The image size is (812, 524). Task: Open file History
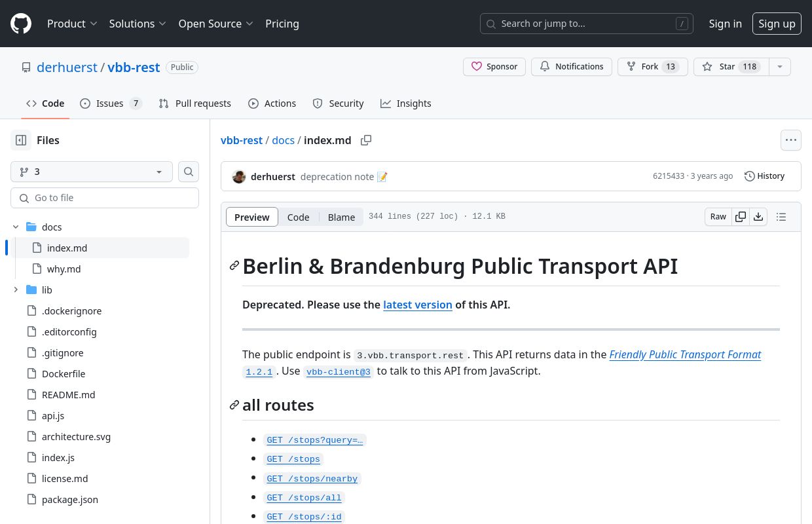click(764, 176)
